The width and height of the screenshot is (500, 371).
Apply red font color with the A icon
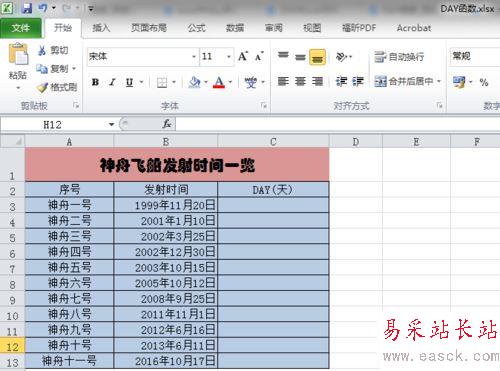pos(219,82)
